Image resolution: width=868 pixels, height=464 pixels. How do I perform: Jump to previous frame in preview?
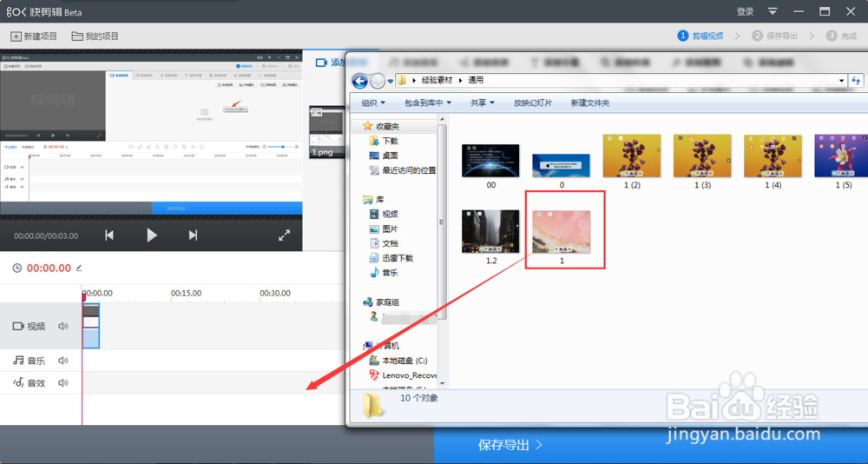(109, 235)
